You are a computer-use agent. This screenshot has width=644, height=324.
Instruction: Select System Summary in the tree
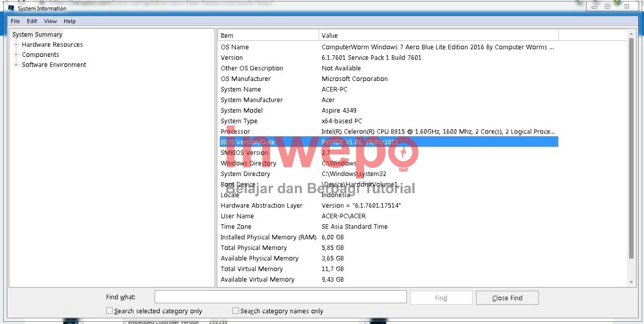(37, 34)
